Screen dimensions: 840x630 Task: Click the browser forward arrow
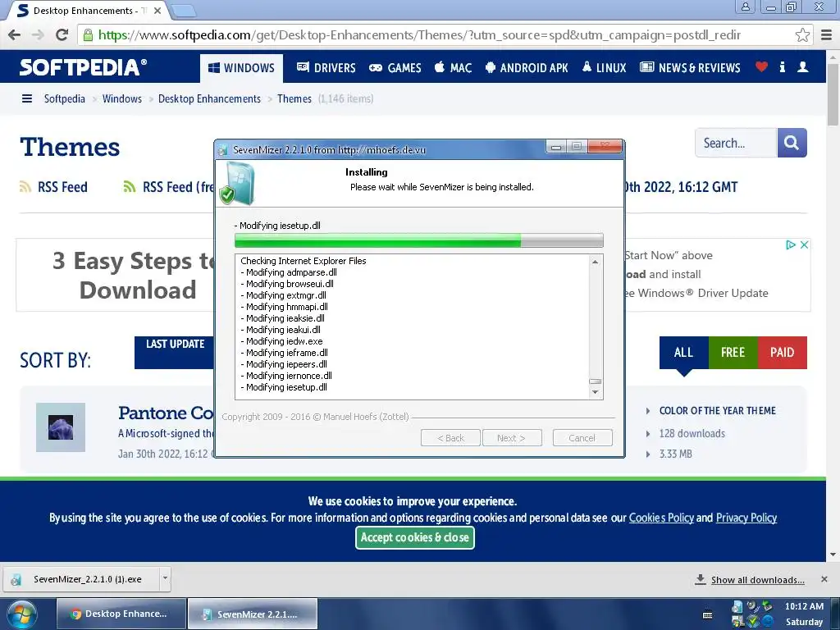38,35
